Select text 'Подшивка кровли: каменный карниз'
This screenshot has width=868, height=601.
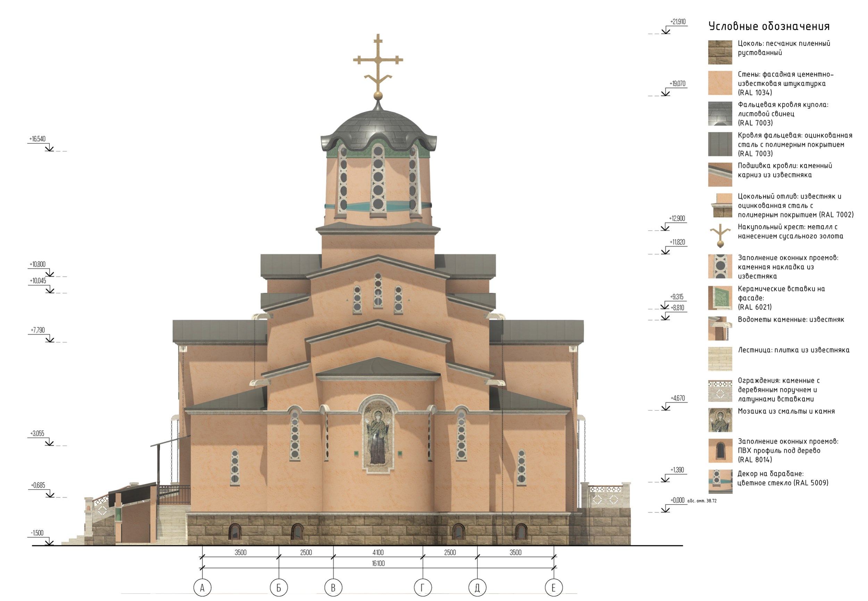point(784,170)
